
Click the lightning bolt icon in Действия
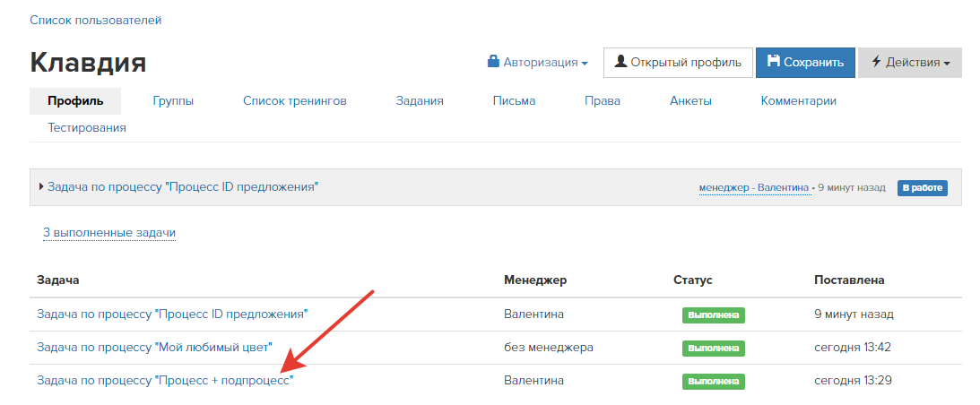click(876, 61)
